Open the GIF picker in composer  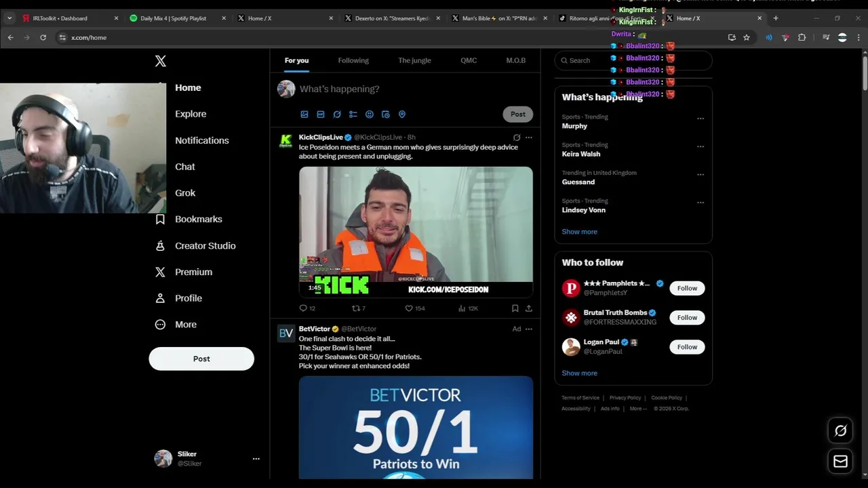(x=321, y=115)
